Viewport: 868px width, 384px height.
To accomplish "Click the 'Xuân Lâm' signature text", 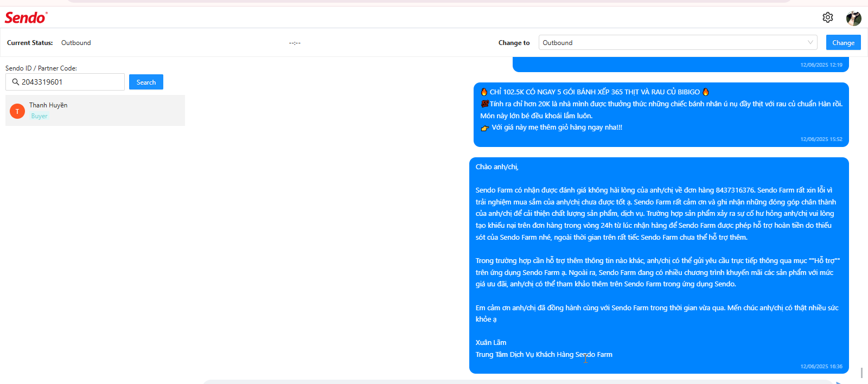I will [491, 343].
